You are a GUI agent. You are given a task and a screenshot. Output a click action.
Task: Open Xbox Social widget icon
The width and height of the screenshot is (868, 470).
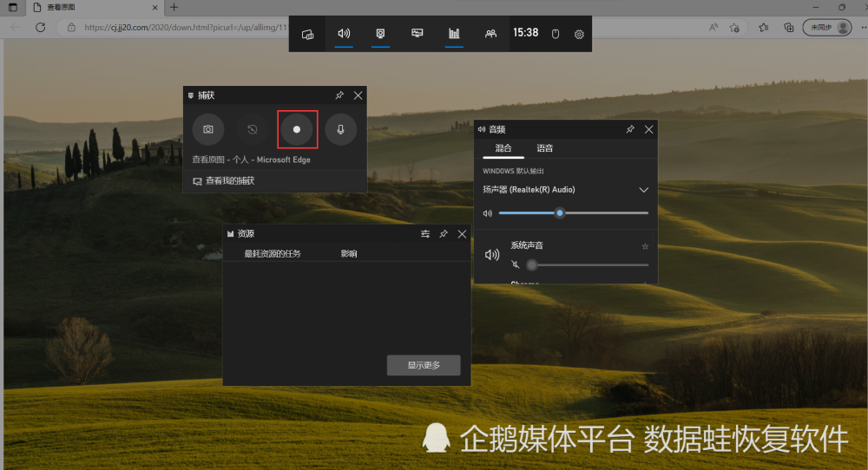490,34
